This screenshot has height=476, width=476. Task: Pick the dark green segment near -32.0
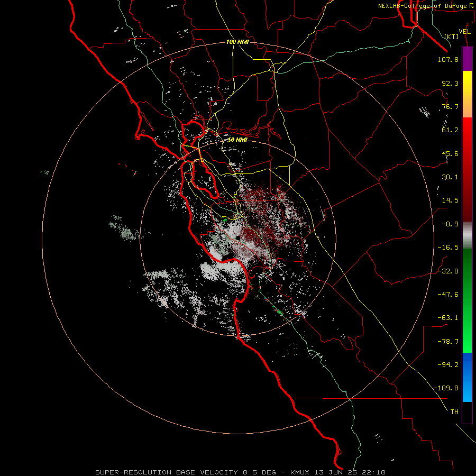click(467, 269)
